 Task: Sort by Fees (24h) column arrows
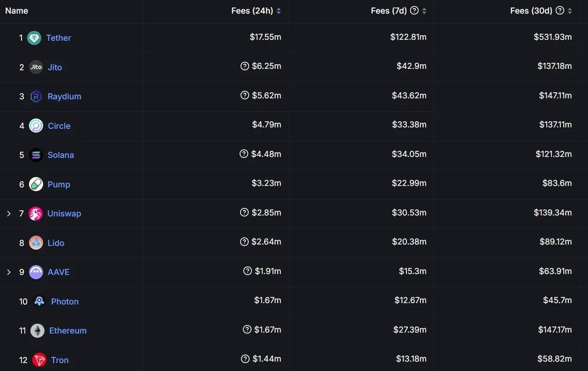coord(279,11)
